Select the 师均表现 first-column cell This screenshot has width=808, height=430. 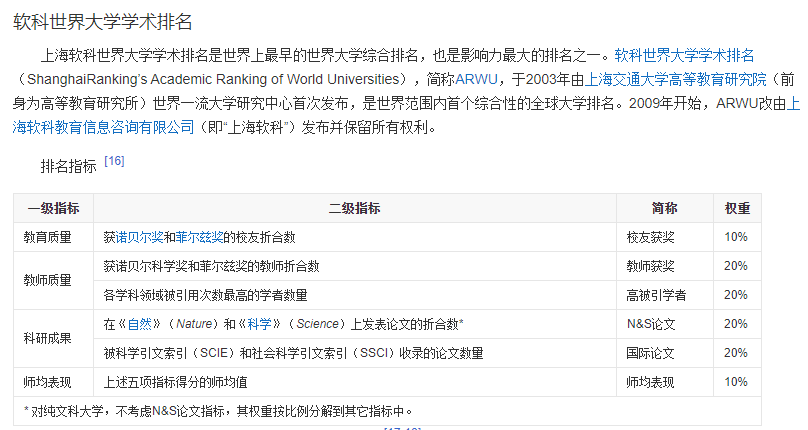tap(54, 382)
